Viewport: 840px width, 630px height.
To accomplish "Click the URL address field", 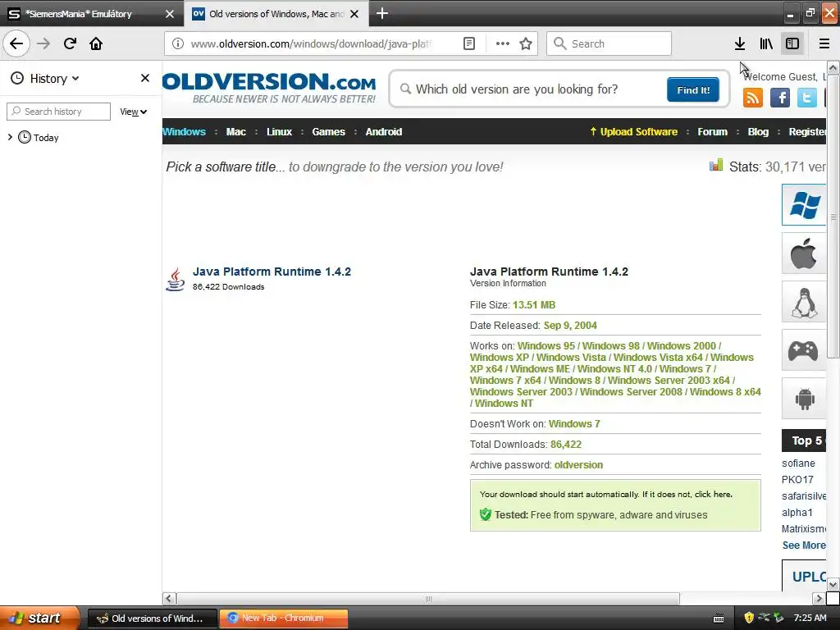I will tap(311, 43).
